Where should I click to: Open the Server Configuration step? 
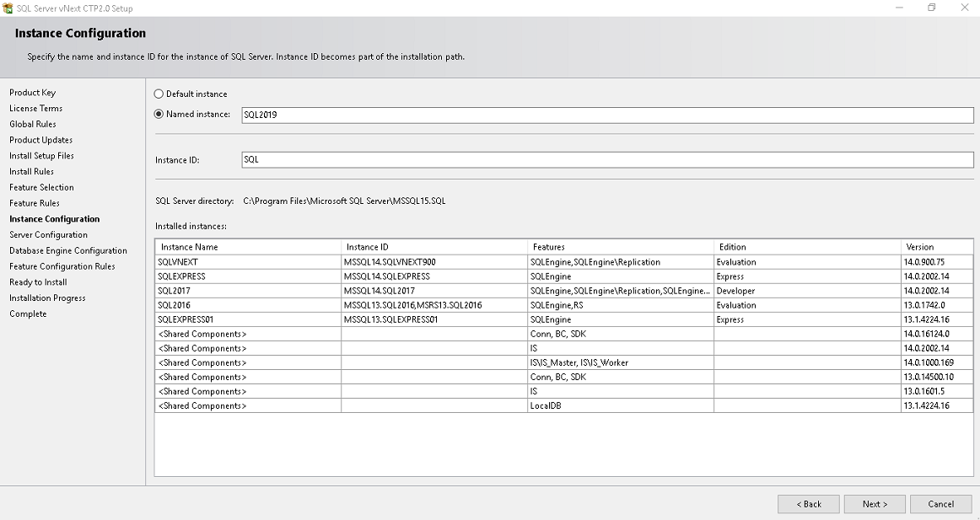(x=48, y=235)
